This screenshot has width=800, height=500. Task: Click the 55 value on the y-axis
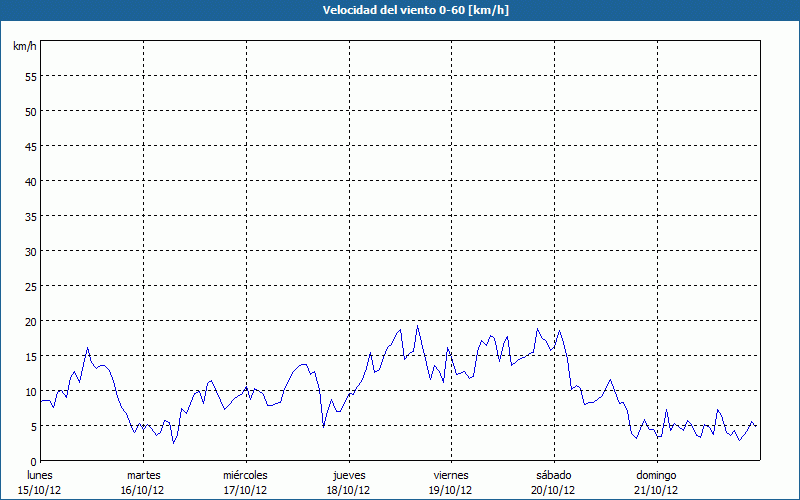coord(31,76)
